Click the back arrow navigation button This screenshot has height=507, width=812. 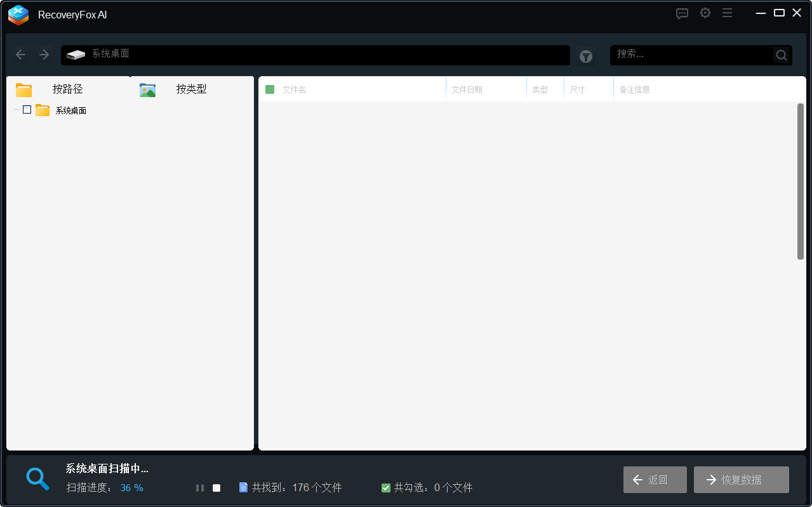coord(20,55)
